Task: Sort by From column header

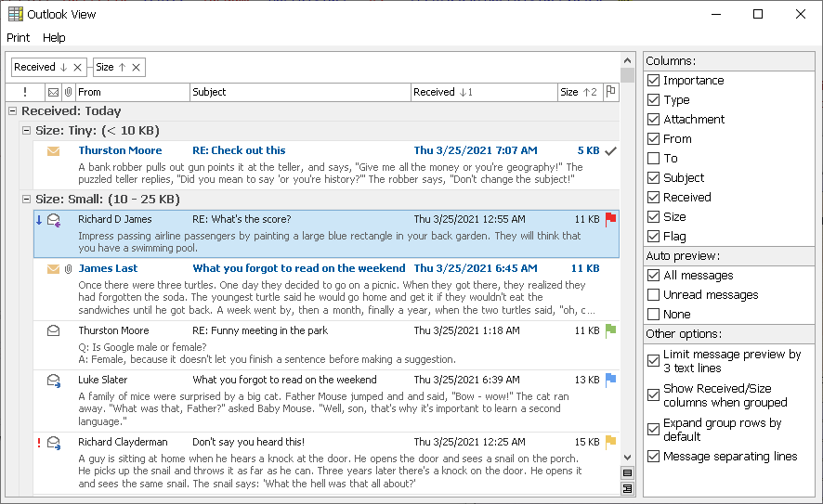Action: point(133,92)
